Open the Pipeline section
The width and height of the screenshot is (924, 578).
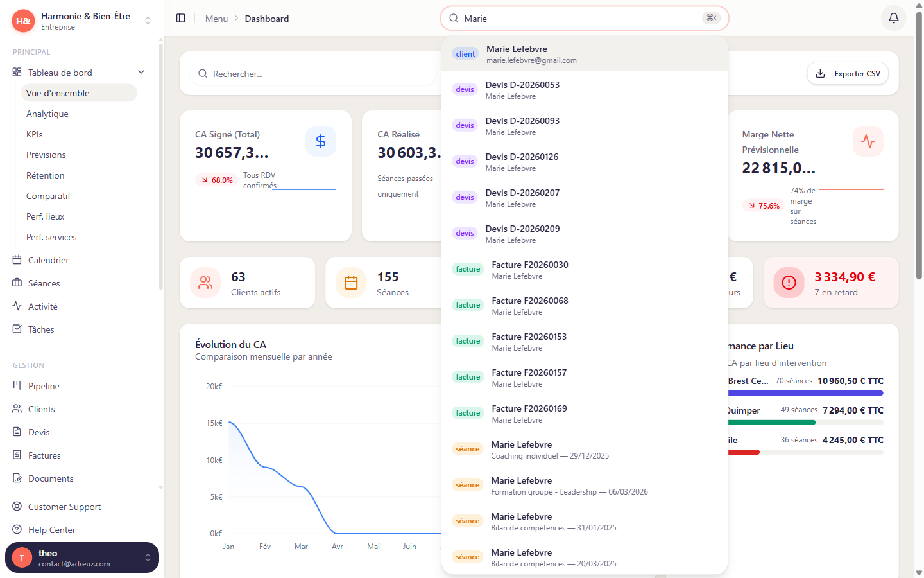tap(42, 385)
